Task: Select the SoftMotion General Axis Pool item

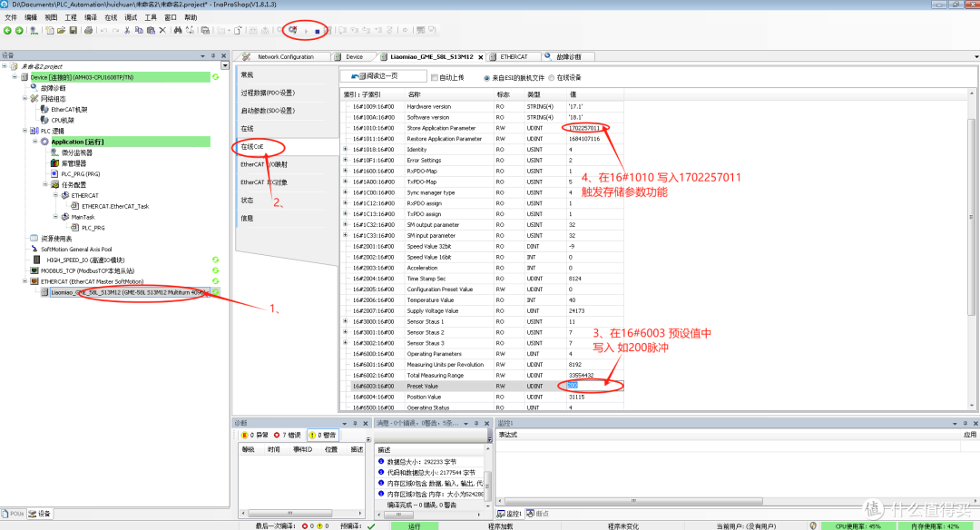Action: [76, 250]
